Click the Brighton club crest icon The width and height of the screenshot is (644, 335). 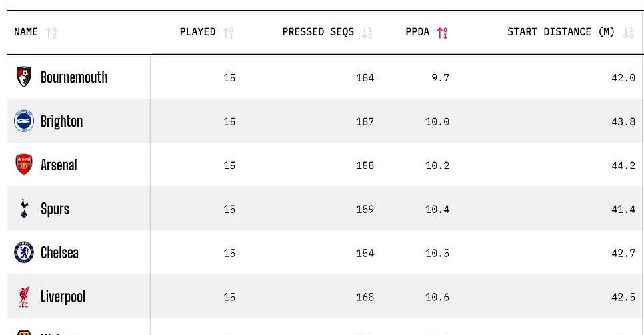24,121
